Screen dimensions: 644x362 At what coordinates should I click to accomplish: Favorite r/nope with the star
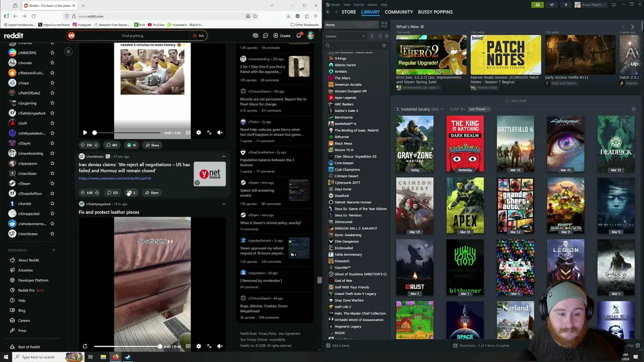pyautogui.click(x=52, y=83)
